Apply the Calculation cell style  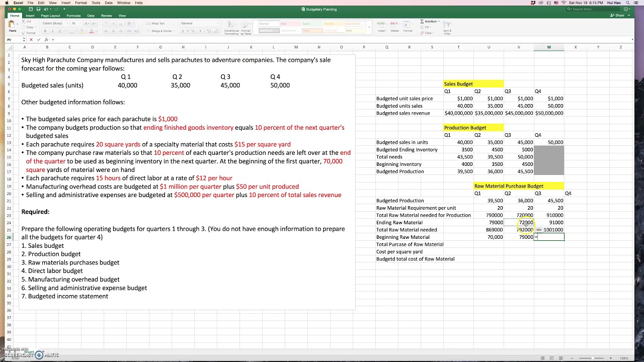355,24
